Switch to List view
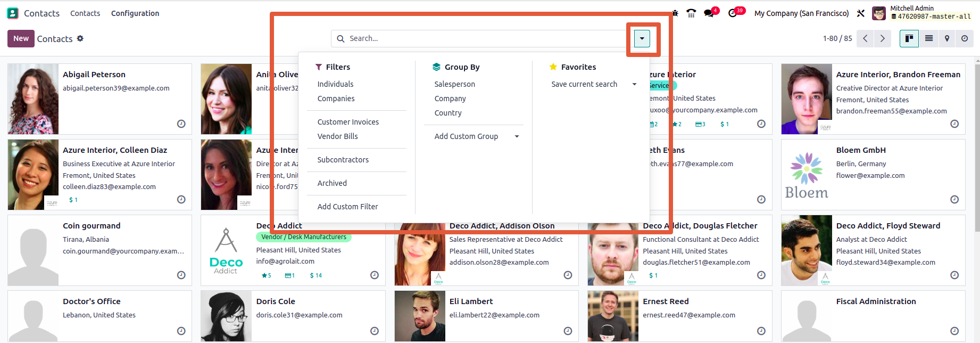 click(x=929, y=38)
